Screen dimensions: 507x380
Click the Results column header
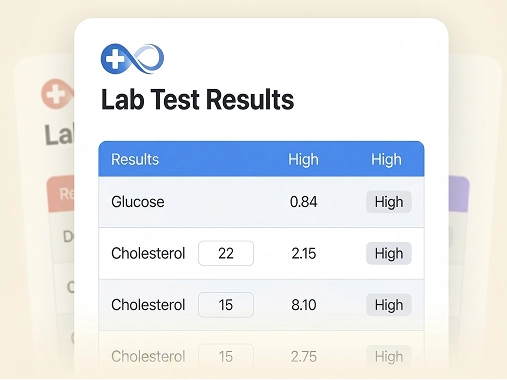click(x=135, y=159)
